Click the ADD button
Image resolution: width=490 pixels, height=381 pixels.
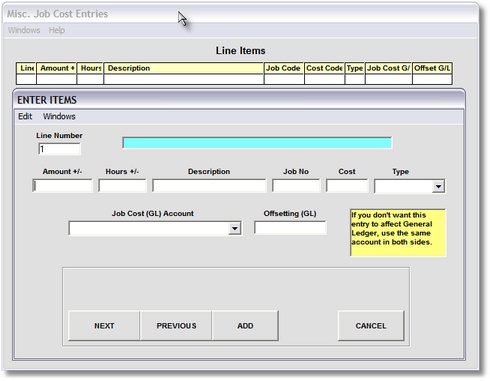tap(245, 326)
